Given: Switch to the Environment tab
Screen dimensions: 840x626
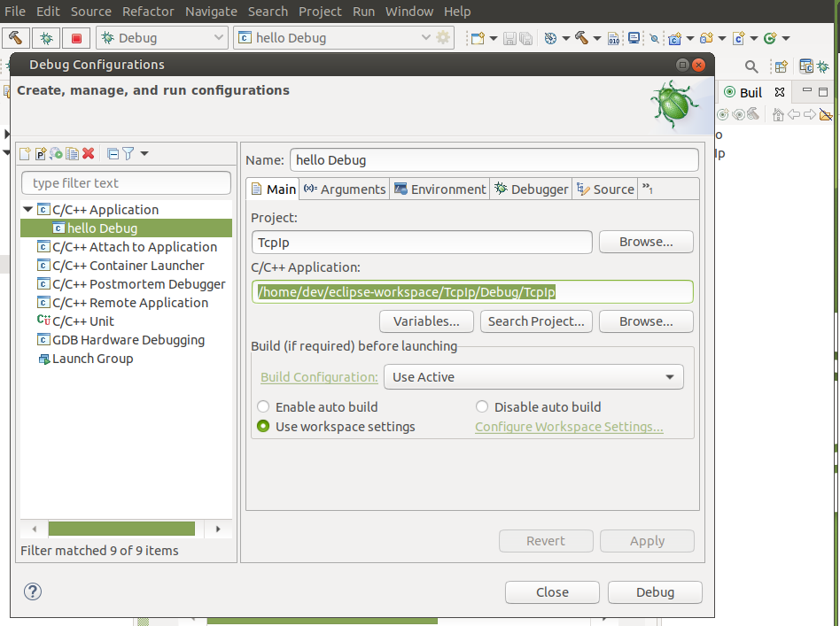Looking at the screenshot, I should [439, 189].
